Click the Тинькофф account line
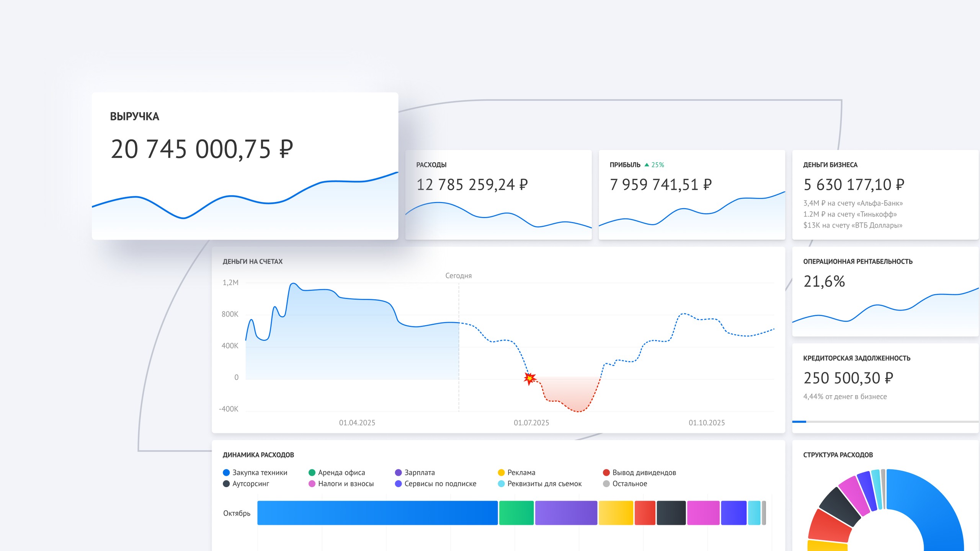 (x=850, y=214)
